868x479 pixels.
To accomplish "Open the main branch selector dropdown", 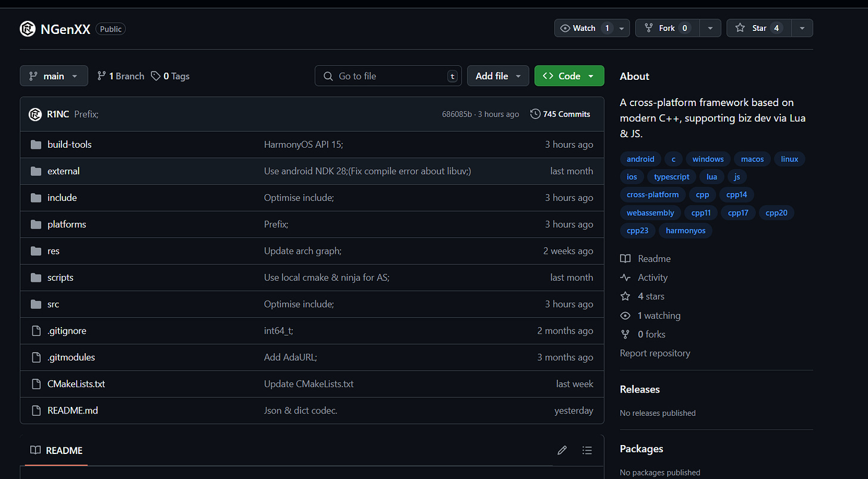I will click(54, 76).
